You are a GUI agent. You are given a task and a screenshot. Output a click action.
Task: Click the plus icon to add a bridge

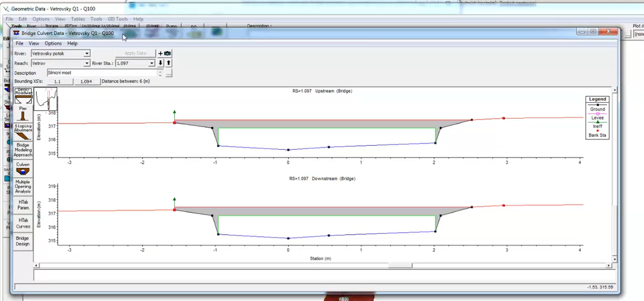(161, 54)
